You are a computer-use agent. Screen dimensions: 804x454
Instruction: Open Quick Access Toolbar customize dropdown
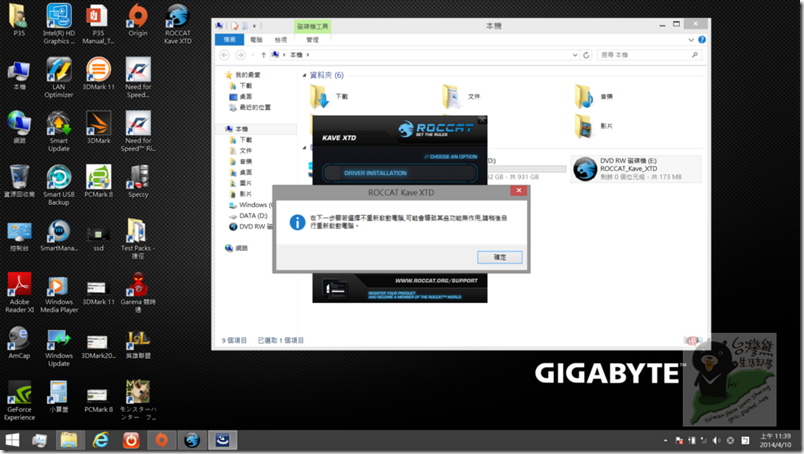click(x=254, y=26)
